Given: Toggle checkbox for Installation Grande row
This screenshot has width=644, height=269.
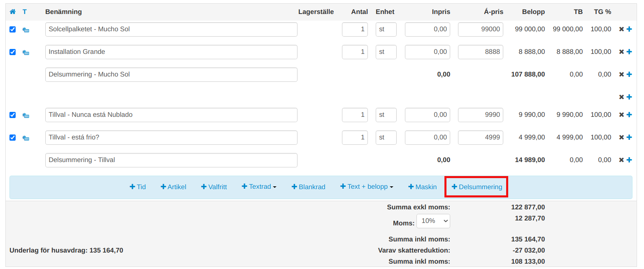Looking at the screenshot, I should tap(12, 52).
